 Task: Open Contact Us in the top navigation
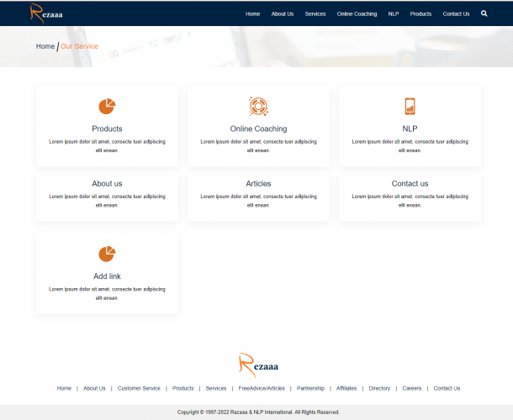click(456, 13)
